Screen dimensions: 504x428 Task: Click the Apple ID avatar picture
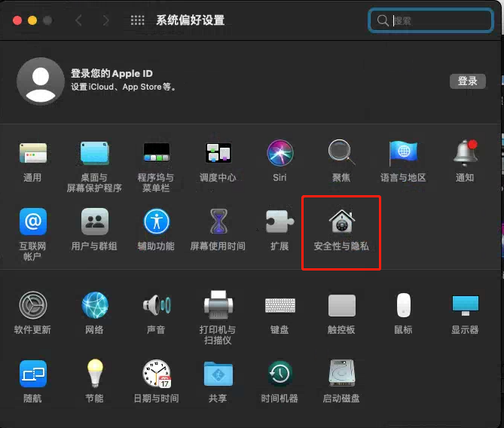(x=40, y=81)
